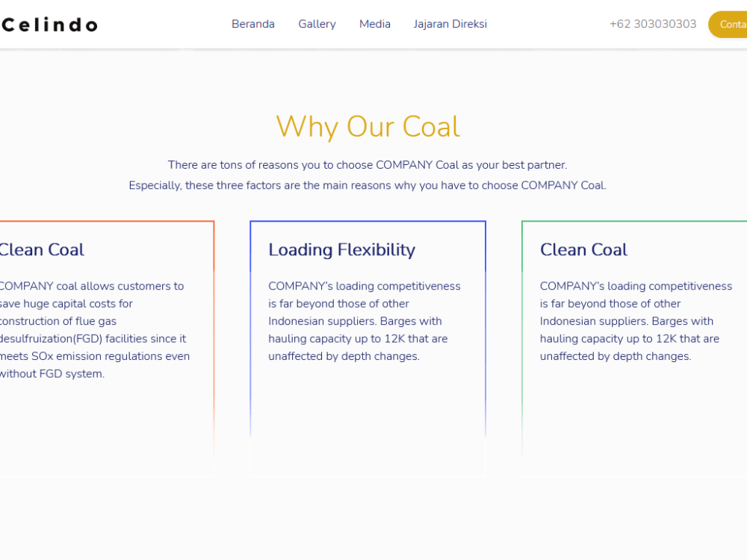The height and width of the screenshot is (560, 747).
Task: Go to the Gallery page
Action: (x=317, y=24)
